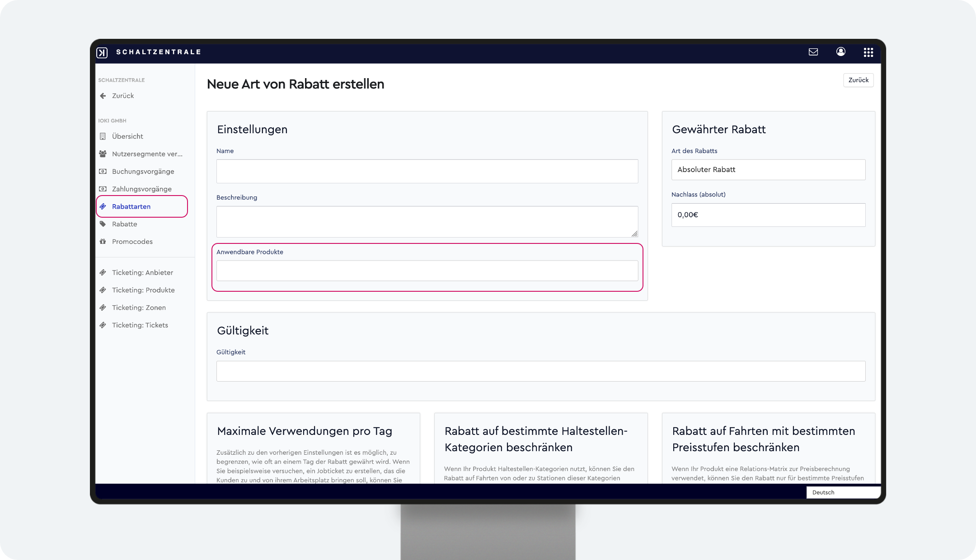Click the Nachlass (absolut) amount field

(768, 215)
